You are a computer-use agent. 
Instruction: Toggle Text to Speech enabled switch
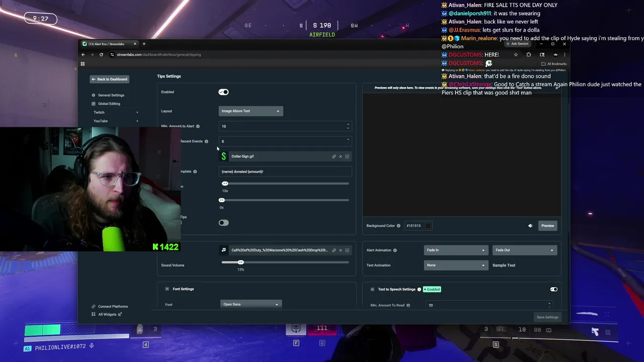pyautogui.click(x=553, y=290)
